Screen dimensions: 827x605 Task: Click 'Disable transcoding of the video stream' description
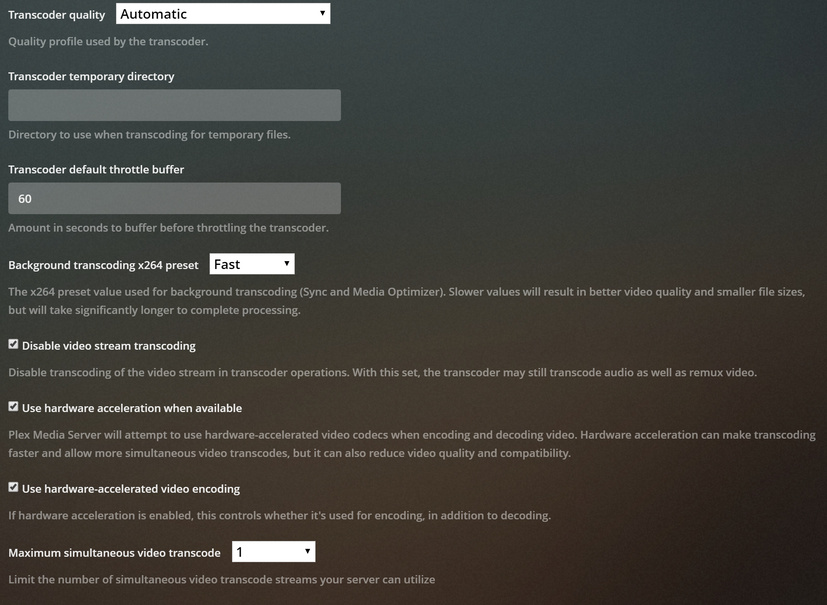382,372
